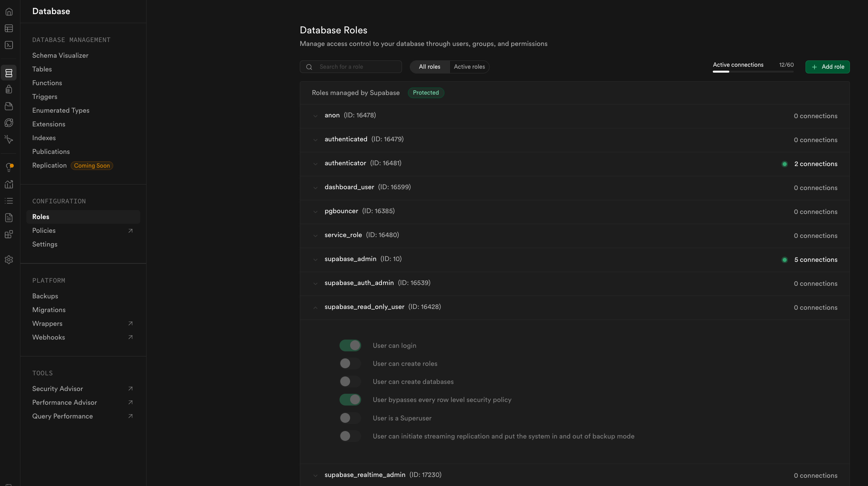Click the Home icon in left rail
This screenshot has width=868, height=486.
[x=9, y=12]
